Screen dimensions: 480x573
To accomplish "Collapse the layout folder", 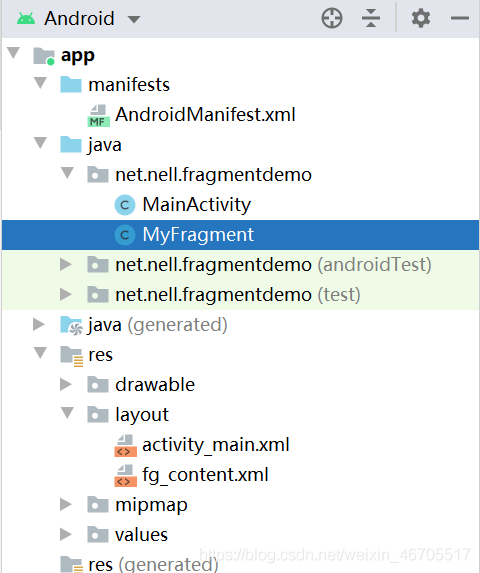I will [68, 413].
